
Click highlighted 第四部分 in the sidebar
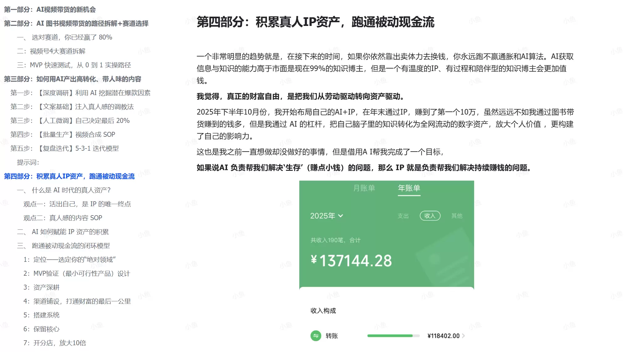69,177
